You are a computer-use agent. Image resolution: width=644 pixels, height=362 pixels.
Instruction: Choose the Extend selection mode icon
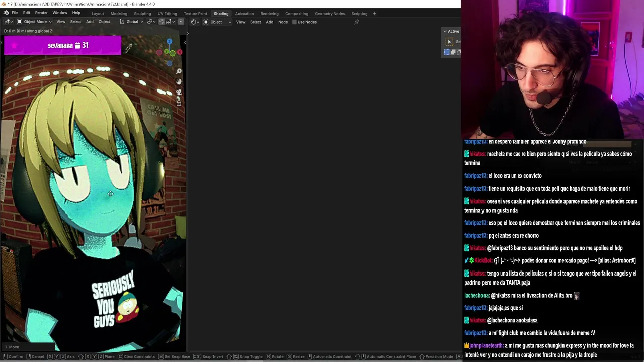(x=453, y=52)
